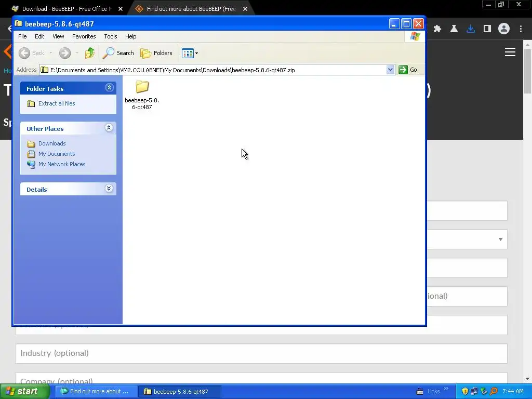The height and width of the screenshot is (399, 532).
Task: Click the network computers tray icon
Action: [x=474, y=392]
